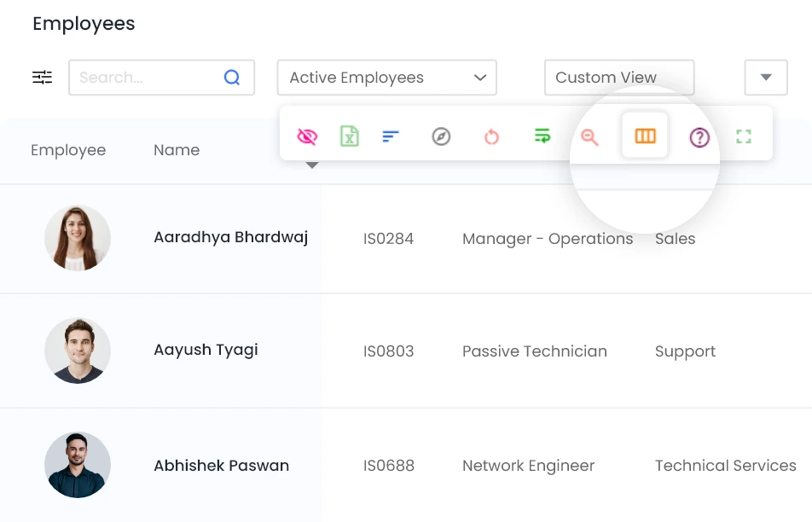
Task: Click the blue search magnifier icon
Action: pyautogui.click(x=232, y=78)
